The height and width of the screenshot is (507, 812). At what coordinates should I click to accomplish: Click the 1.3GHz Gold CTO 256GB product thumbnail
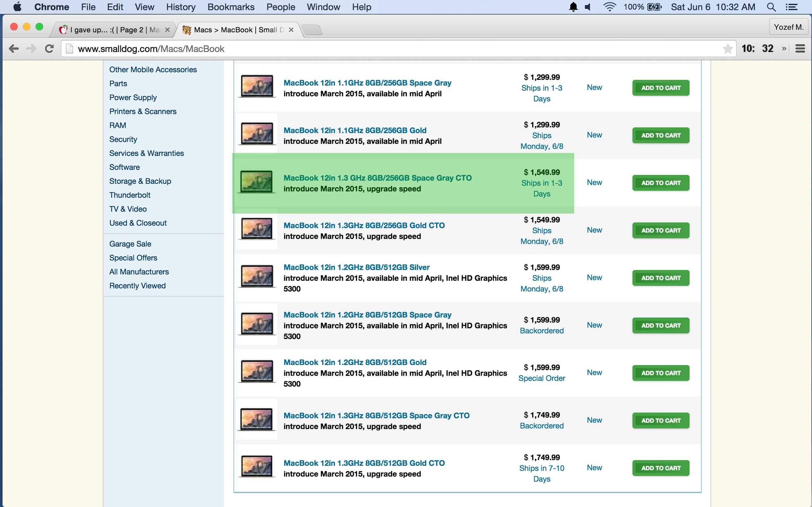coord(257,229)
